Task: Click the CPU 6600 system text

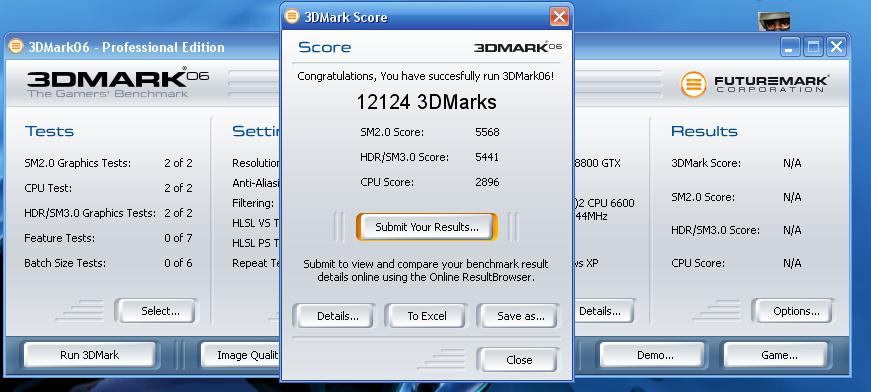Action: (604, 203)
